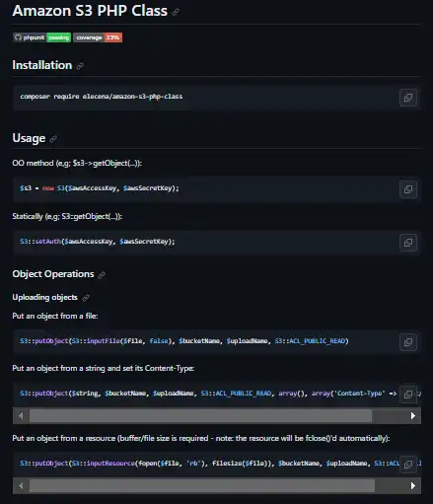The width and height of the screenshot is (433, 504).
Task: Open anchor link beside Installation heading
Action: point(80,66)
